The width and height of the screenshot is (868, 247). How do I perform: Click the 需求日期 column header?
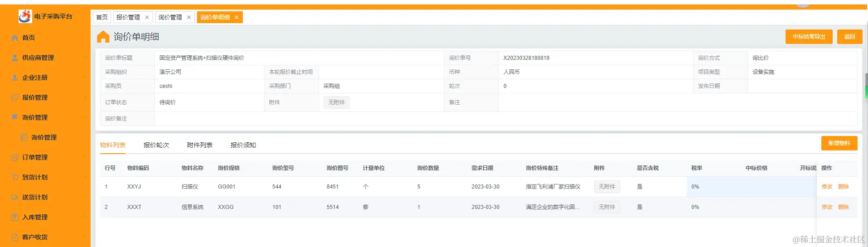(x=482, y=168)
